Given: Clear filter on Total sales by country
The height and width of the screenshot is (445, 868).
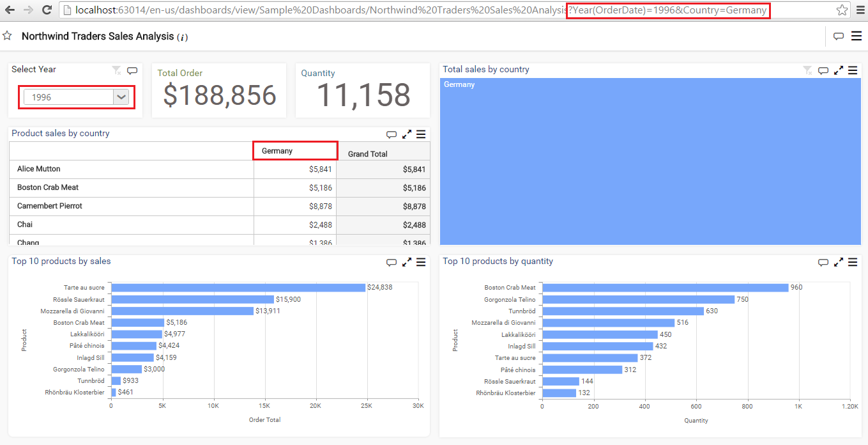Looking at the screenshot, I should (x=808, y=70).
